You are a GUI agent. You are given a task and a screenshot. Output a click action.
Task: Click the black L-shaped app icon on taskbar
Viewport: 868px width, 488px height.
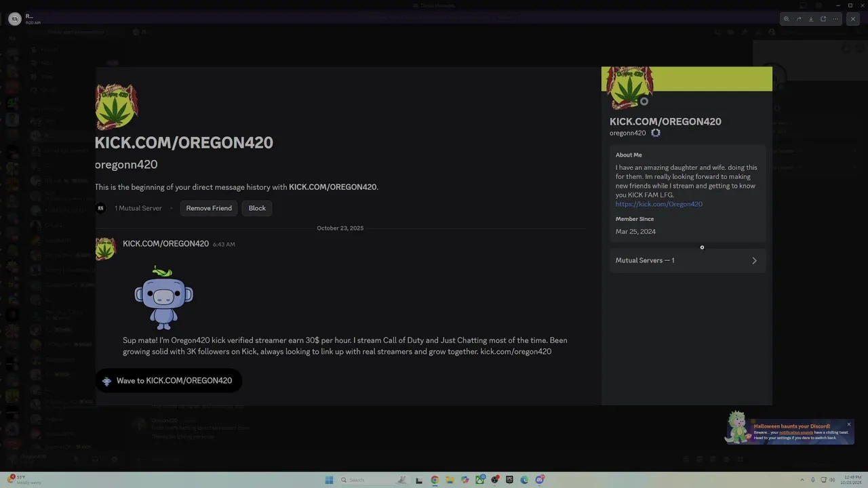pyautogui.click(x=419, y=480)
